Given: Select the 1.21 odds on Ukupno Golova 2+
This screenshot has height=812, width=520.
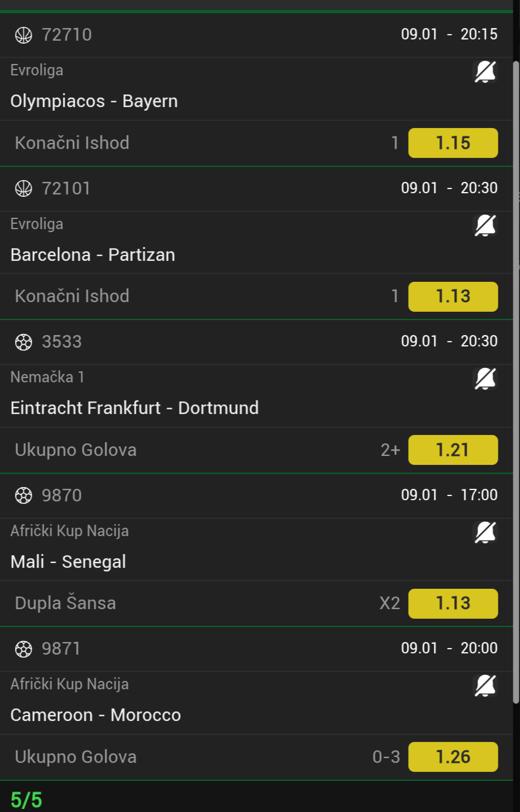Looking at the screenshot, I should 453,450.
